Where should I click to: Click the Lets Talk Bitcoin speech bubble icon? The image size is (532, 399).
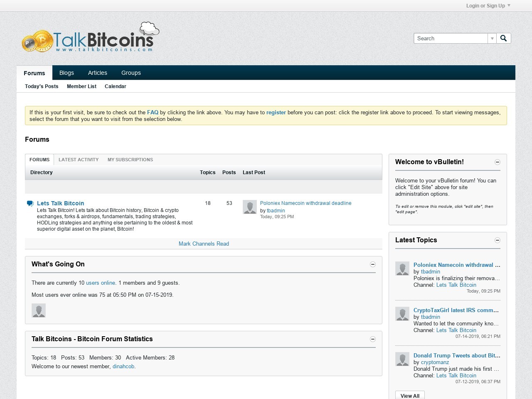click(x=30, y=203)
